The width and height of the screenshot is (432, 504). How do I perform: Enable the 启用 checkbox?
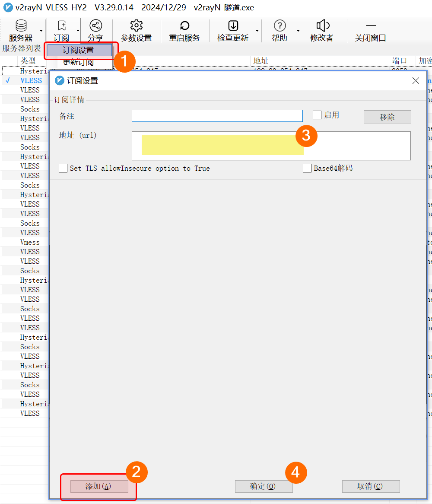coord(317,115)
